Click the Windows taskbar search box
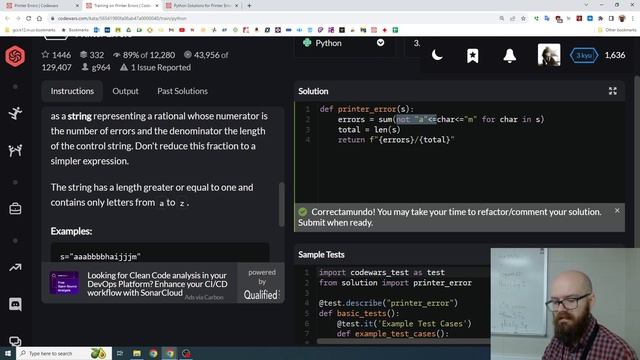640x360 pixels. pyautogui.click(x=64, y=353)
